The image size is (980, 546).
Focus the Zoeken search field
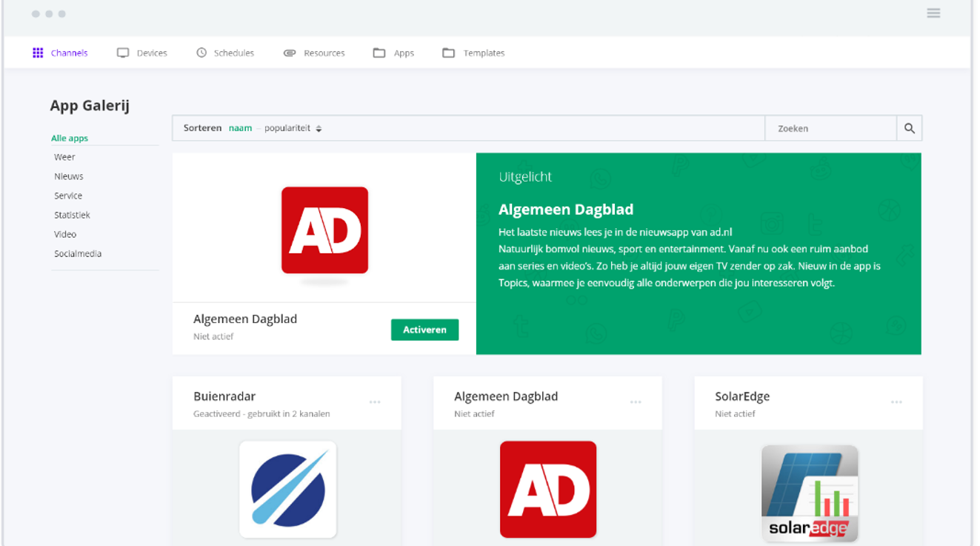click(x=831, y=128)
